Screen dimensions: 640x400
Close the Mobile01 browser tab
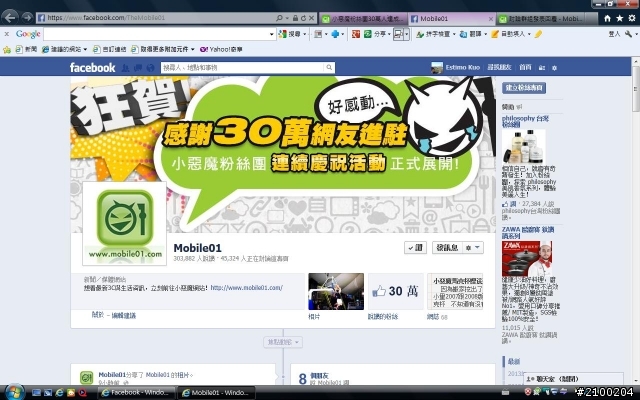491,19
